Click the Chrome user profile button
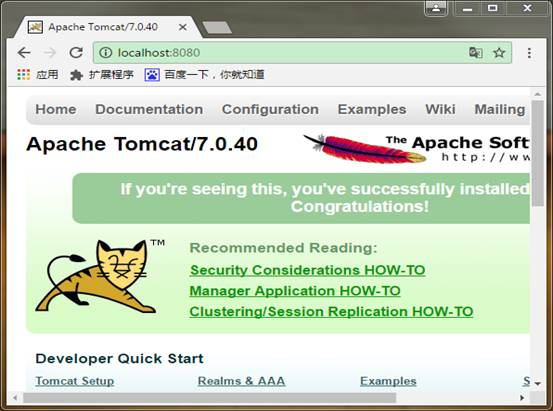The width and height of the screenshot is (553, 411). pyautogui.click(x=436, y=8)
